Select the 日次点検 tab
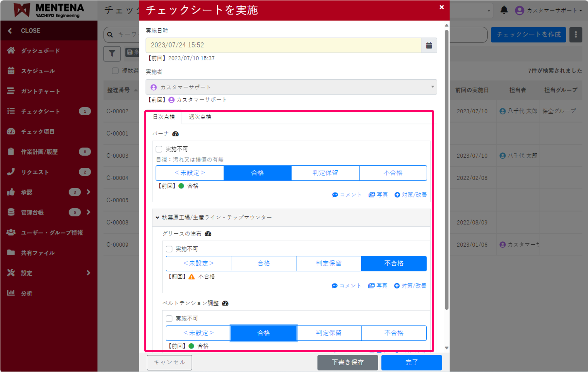This screenshot has width=588, height=372. click(x=163, y=117)
